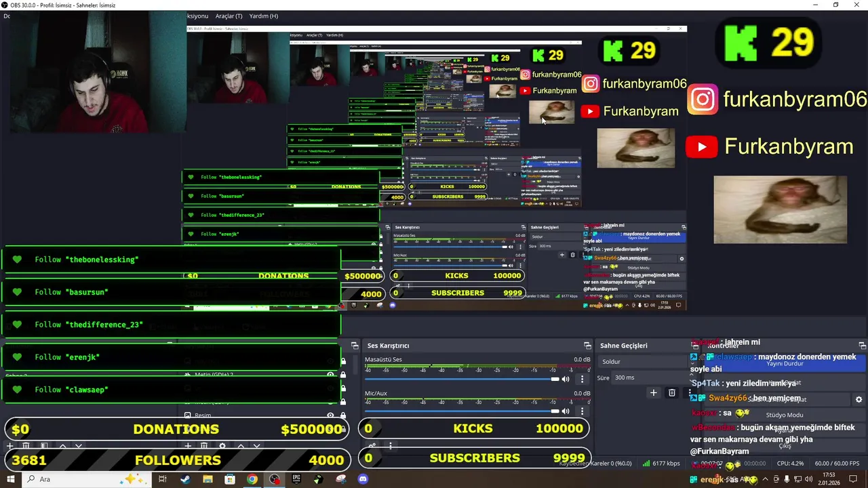The image size is (868, 488).
Task: Open the audio mixer bottom three-dot menu
Action: pyautogui.click(x=391, y=446)
